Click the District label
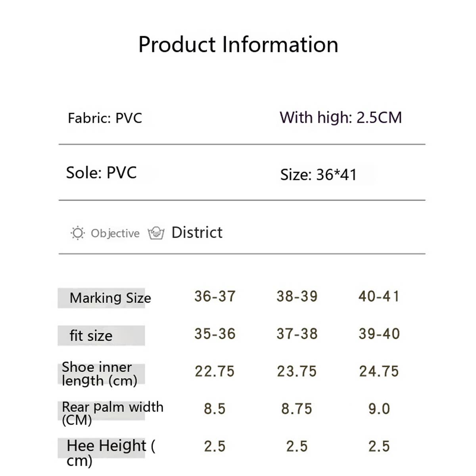Screen dimensions: 476x476 [x=197, y=232]
